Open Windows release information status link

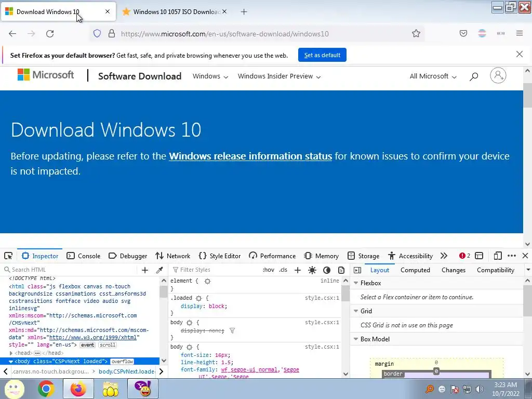pyautogui.click(x=250, y=156)
